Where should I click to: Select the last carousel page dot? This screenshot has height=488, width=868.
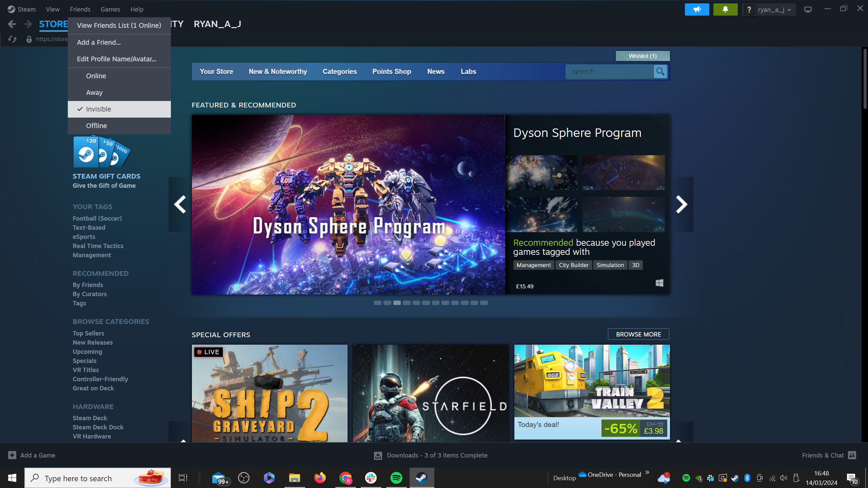pos(484,303)
